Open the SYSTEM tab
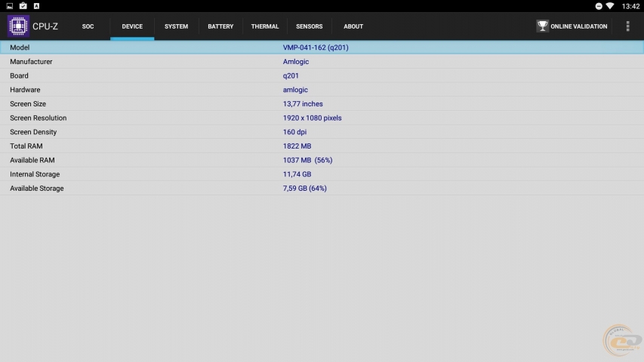 176,26
